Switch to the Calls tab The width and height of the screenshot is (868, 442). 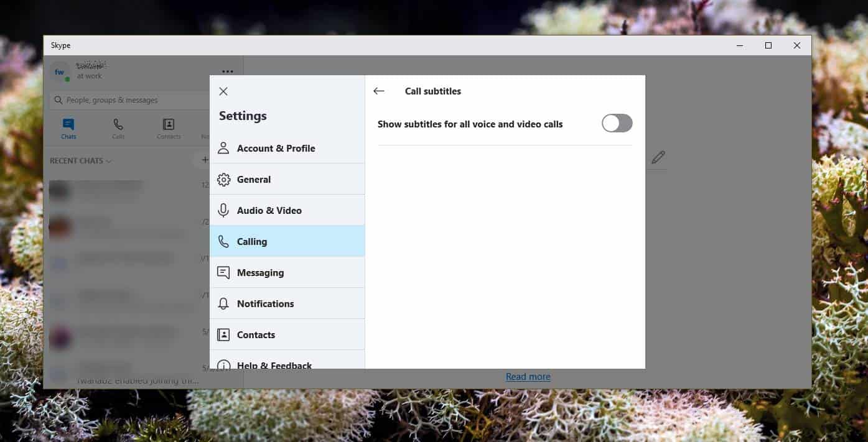pyautogui.click(x=118, y=129)
